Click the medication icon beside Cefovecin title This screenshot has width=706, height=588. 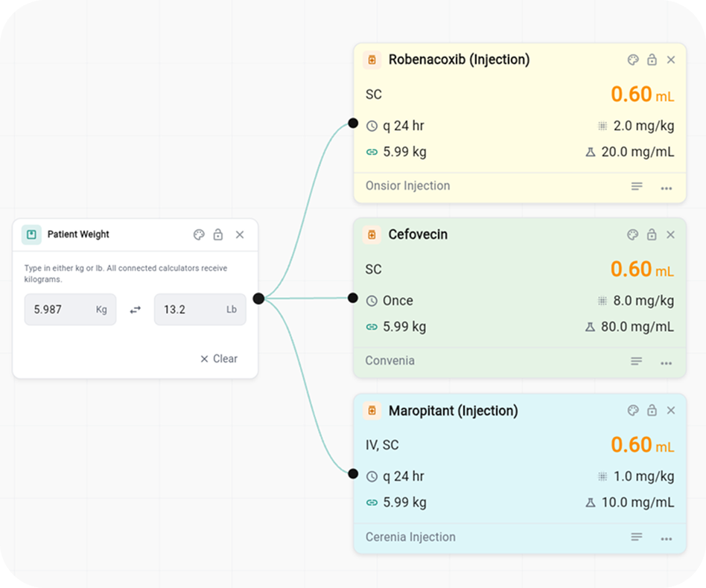tap(372, 234)
